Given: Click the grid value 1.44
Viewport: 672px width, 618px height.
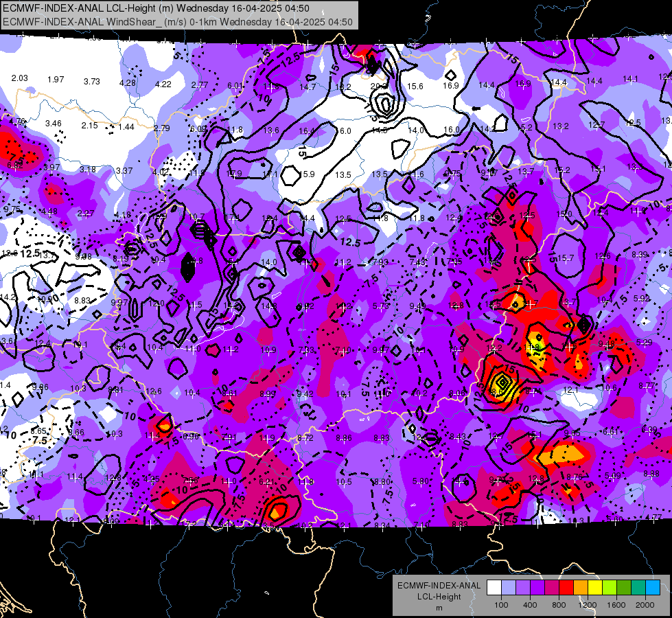Looking at the screenshot, I should click(126, 126).
